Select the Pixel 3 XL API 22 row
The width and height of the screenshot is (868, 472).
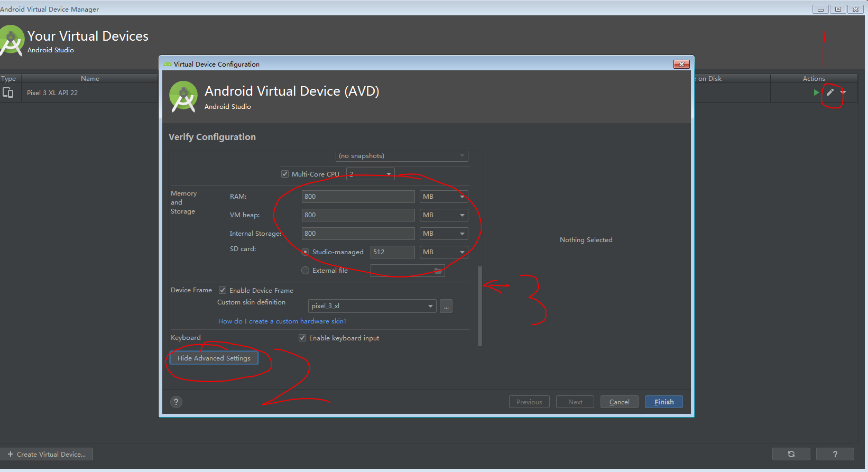click(79, 92)
